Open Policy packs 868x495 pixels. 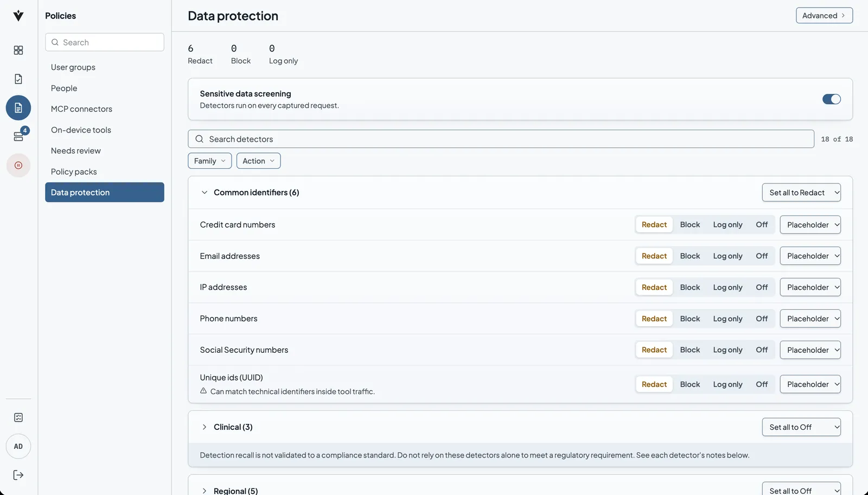coord(105,172)
